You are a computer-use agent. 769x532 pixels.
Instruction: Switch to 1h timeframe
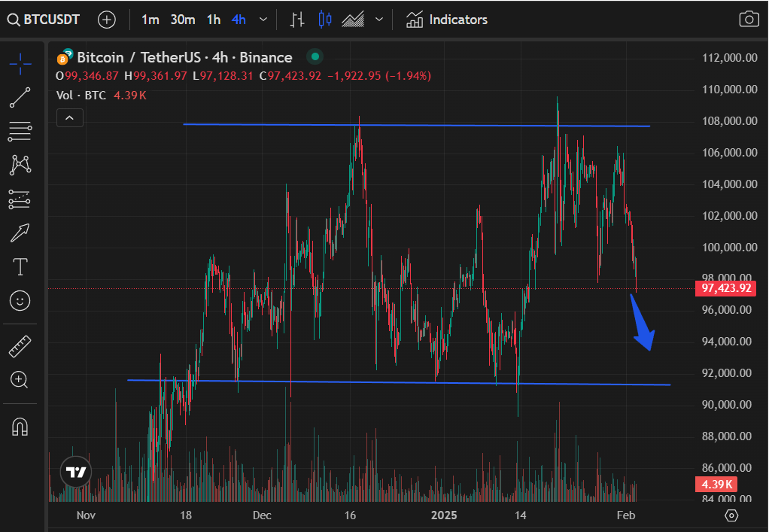(x=214, y=20)
